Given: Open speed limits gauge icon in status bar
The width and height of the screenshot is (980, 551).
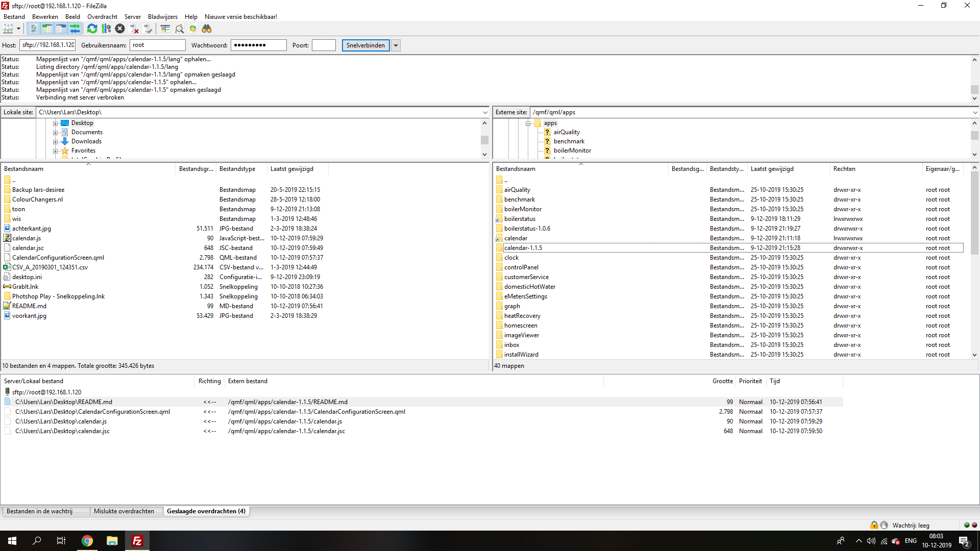Looking at the screenshot, I should point(884,525).
